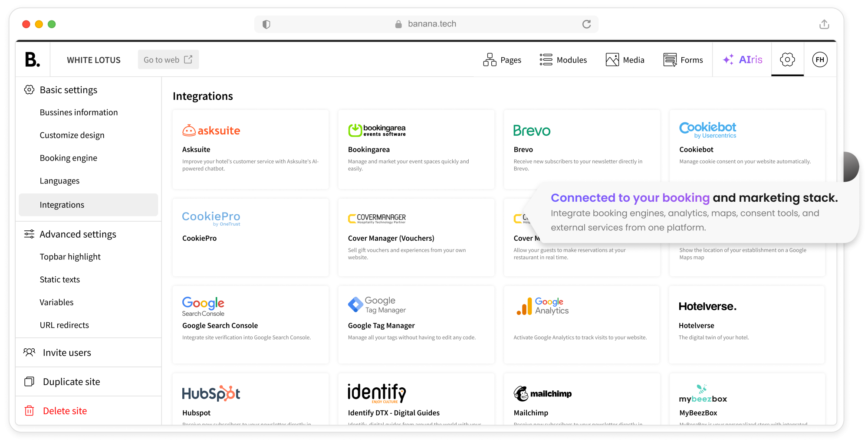
Task: Open the Hotelverse card title
Action: point(696,325)
